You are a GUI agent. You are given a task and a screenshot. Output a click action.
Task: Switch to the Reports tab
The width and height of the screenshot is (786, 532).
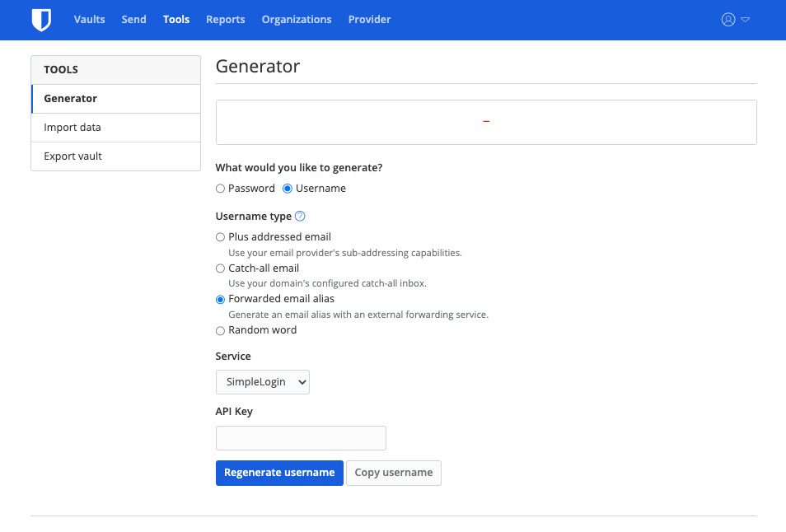[x=225, y=20]
